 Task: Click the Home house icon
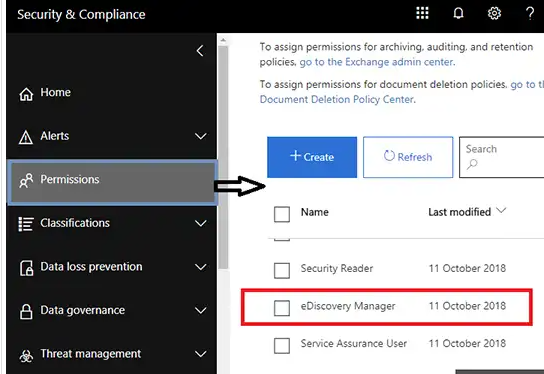pos(26,94)
